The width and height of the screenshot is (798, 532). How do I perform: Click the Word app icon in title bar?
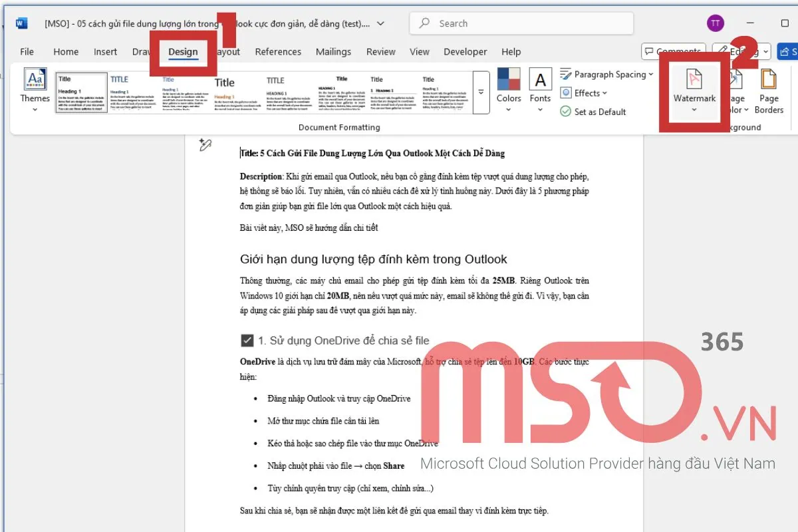pyautogui.click(x=21, y=23)
